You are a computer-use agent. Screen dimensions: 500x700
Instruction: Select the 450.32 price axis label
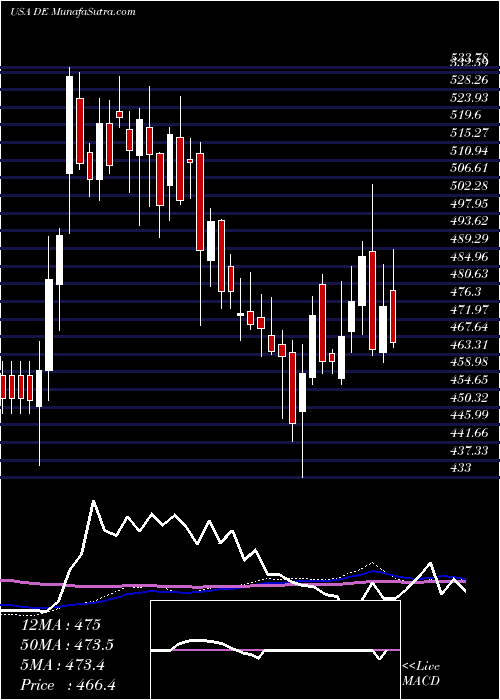pos(471,398)
